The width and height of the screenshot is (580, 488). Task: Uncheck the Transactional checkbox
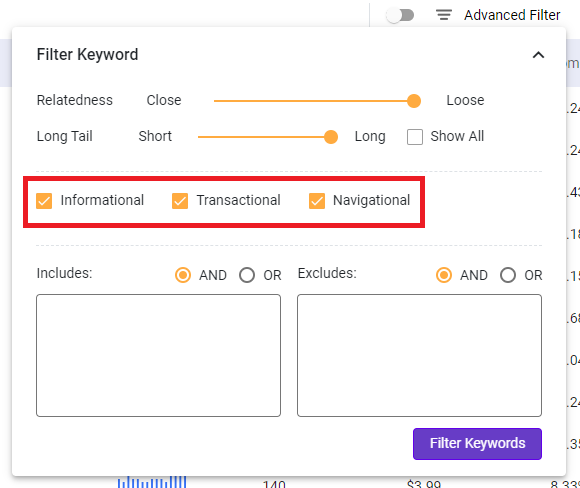coord(180,201)
